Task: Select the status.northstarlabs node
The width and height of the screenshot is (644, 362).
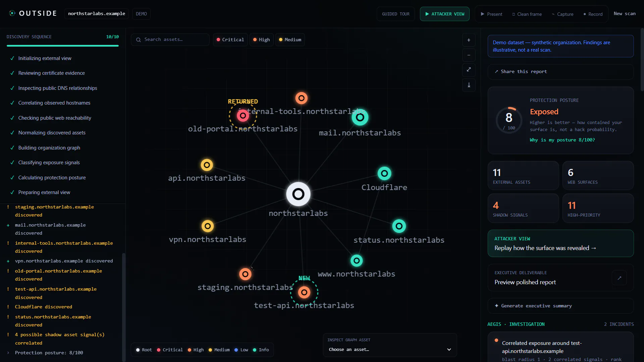Action: (x=399, y=226)
